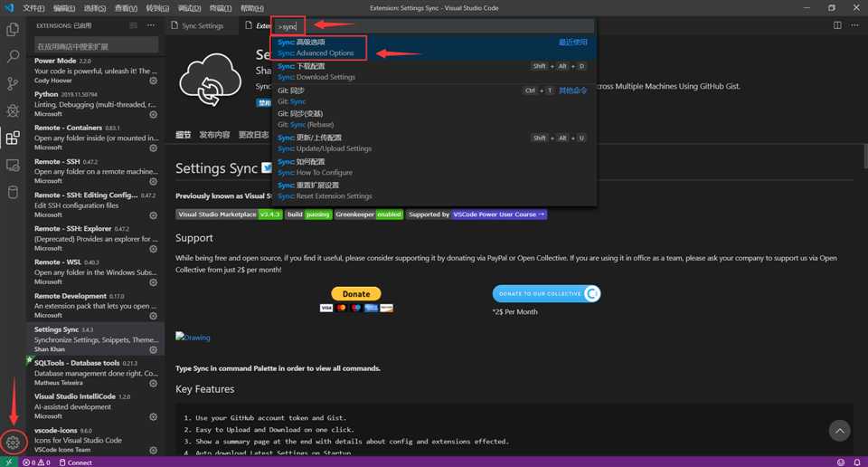
Task: Select Remote - SSH: Explorer extension row
Action: coord(96,238)
